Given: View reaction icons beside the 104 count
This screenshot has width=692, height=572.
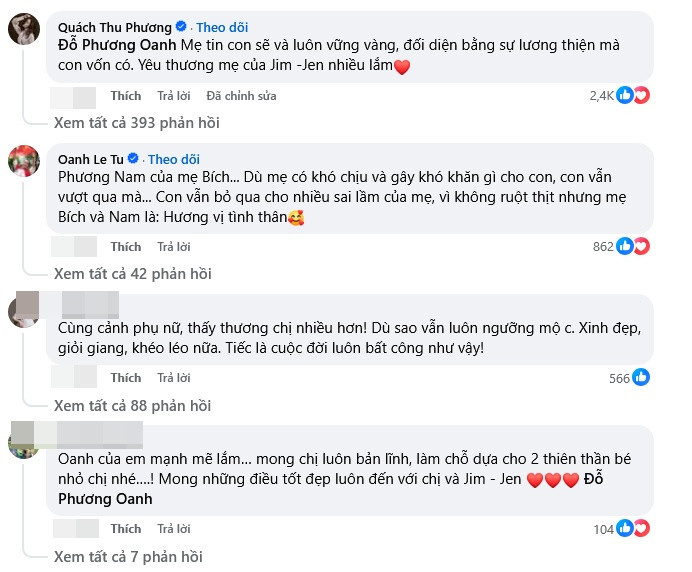Looking at the screenshot, I should pos(633,529).
